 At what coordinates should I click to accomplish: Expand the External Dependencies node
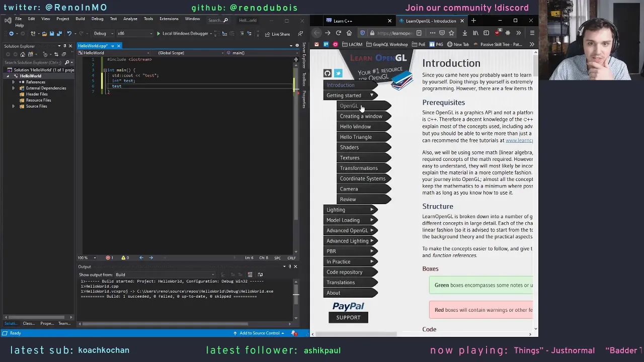[14, 88]
